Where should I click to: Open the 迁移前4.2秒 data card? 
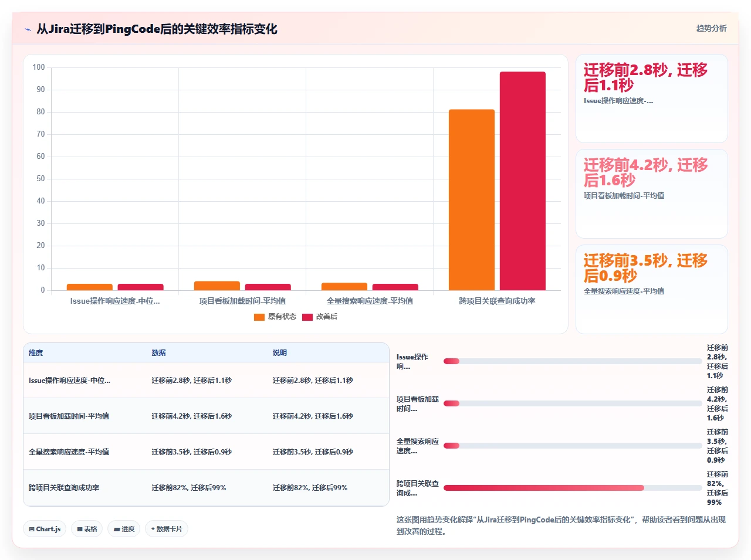pyautogui.click(x=652, y=194)
